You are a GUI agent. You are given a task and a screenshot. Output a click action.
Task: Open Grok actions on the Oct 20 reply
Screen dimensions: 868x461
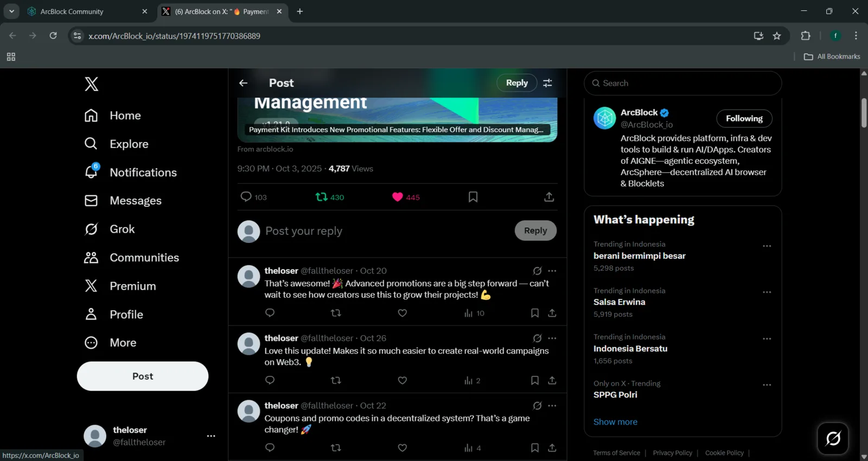click(x=537, y=271)
